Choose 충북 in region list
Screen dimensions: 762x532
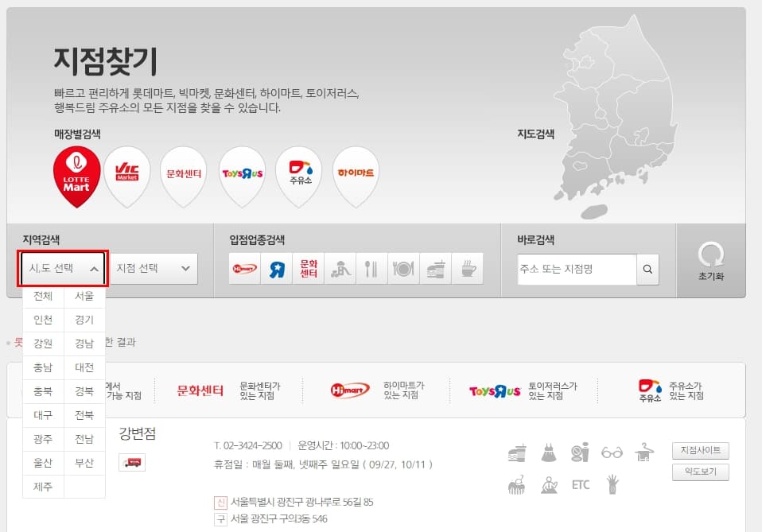[x=43, y=391]
